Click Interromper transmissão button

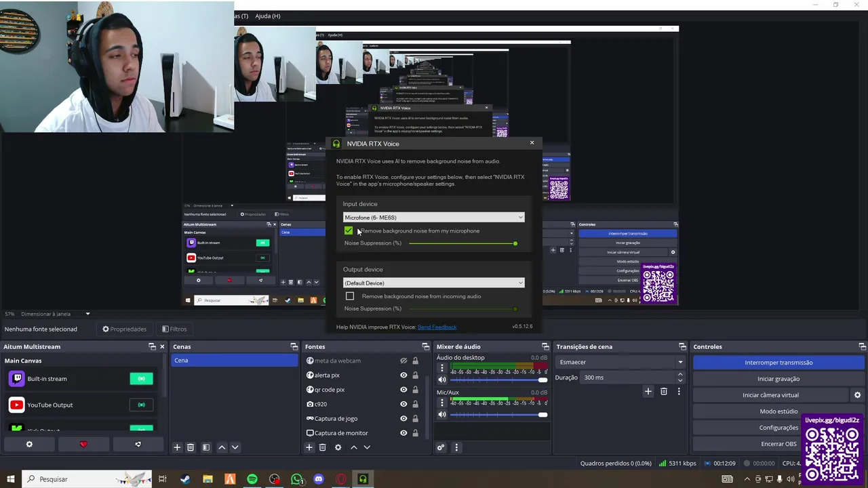pos(778,363)
